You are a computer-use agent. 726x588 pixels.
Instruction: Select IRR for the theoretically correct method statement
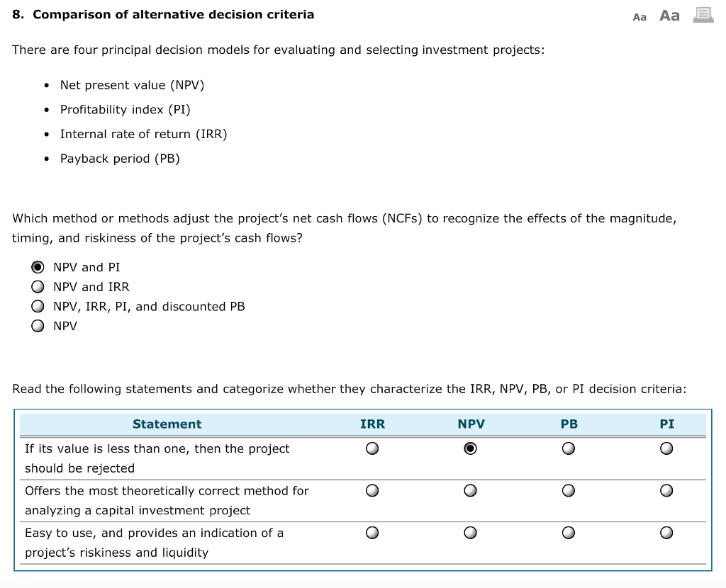[x=372, y=490]
